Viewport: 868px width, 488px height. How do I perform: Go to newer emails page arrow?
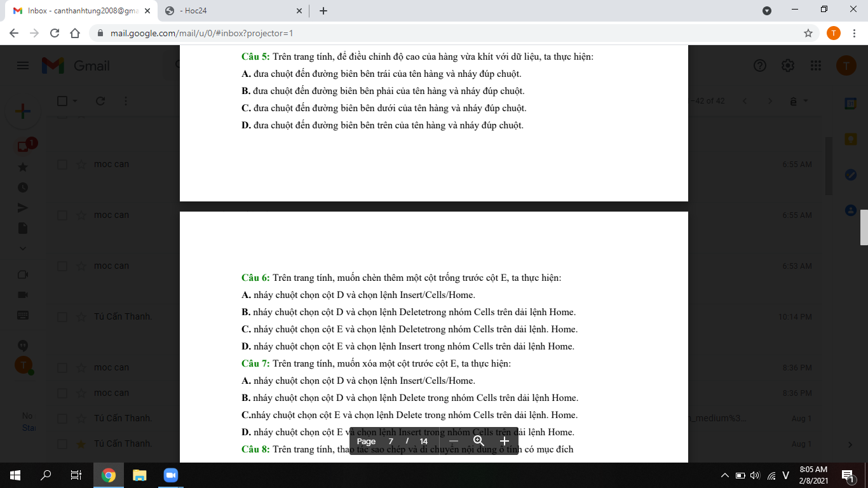[745, 101]
